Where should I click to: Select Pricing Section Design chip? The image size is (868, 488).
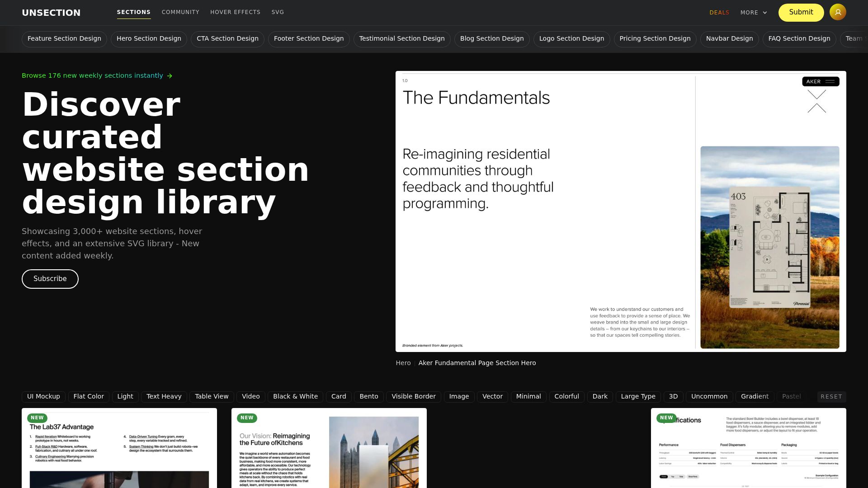tap(655, 39)
